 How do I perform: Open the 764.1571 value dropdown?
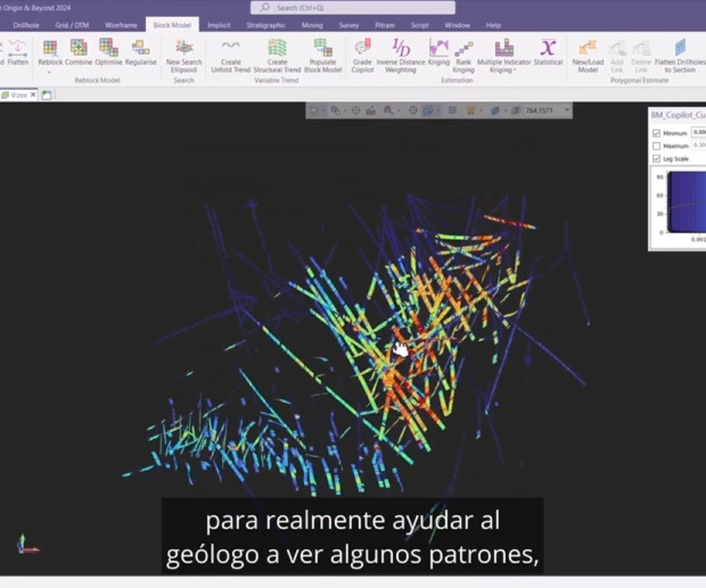(567, 111)
